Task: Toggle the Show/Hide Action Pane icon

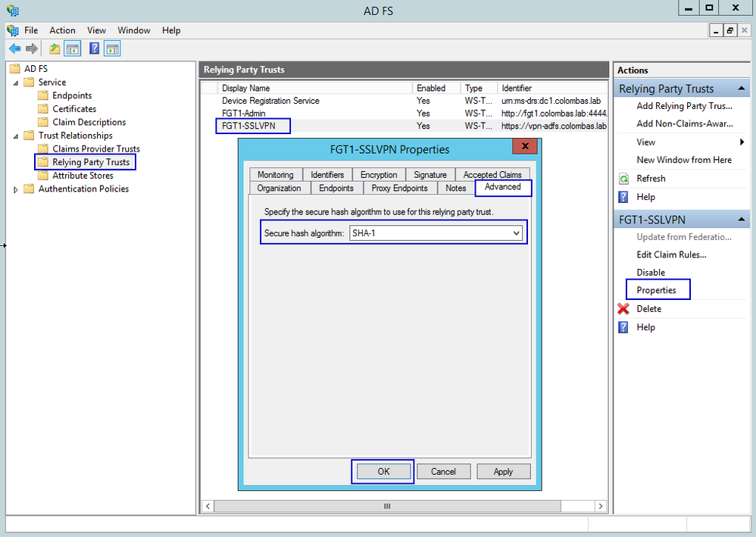Action: point(112,49)
